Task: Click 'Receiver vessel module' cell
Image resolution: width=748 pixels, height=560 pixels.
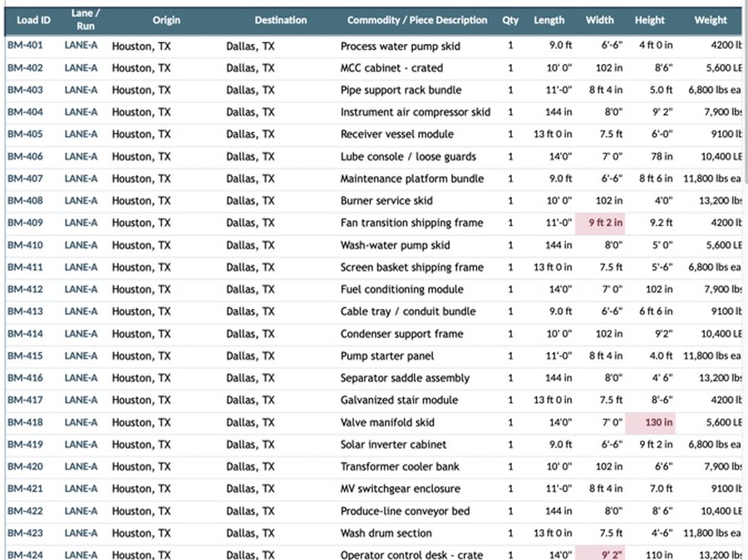Action: 397,134
